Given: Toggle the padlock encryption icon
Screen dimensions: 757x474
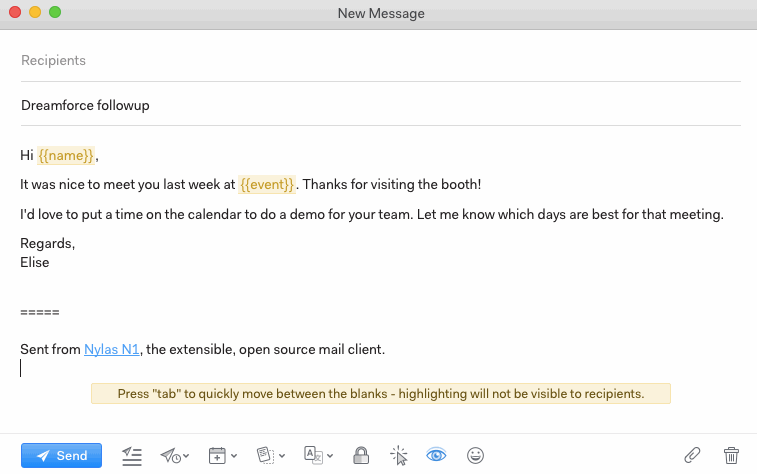Looking at the screenshot, I should (362, 455).
